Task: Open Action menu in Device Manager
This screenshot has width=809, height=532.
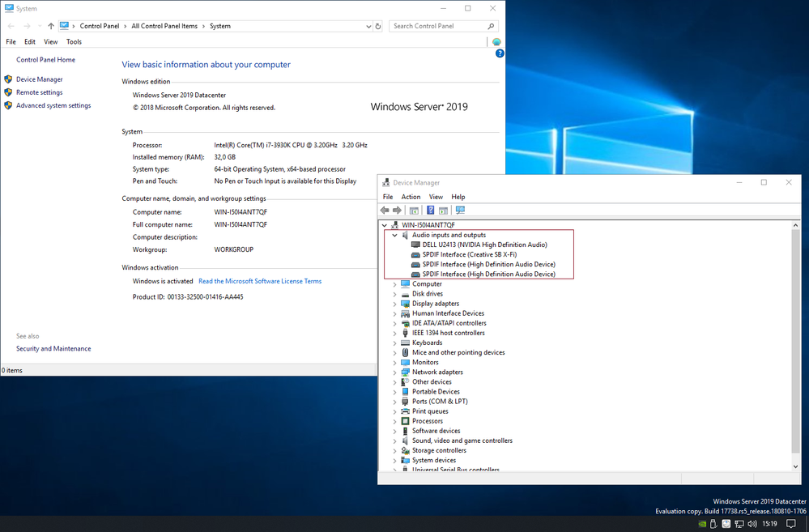Action: tap(411, 197)
